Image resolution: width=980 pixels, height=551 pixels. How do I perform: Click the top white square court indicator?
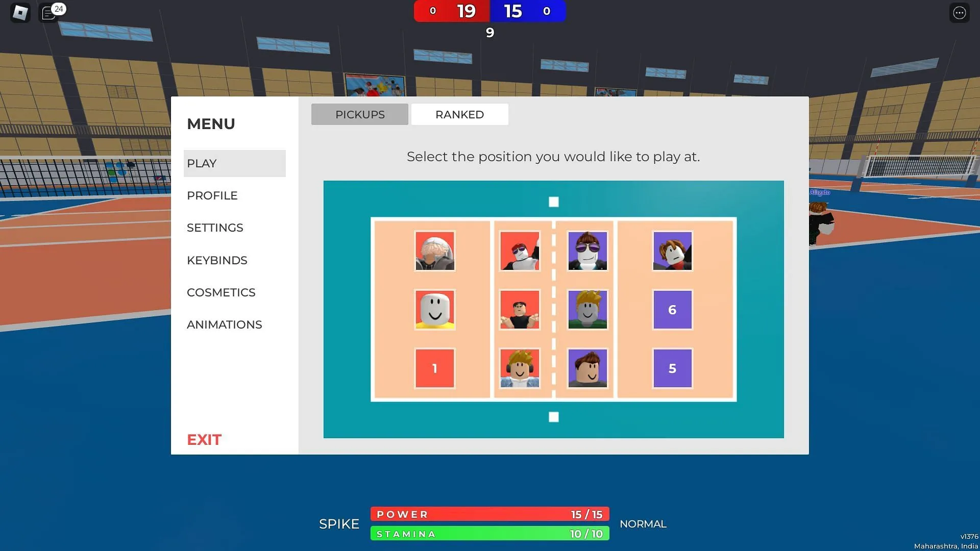(553, 201)
